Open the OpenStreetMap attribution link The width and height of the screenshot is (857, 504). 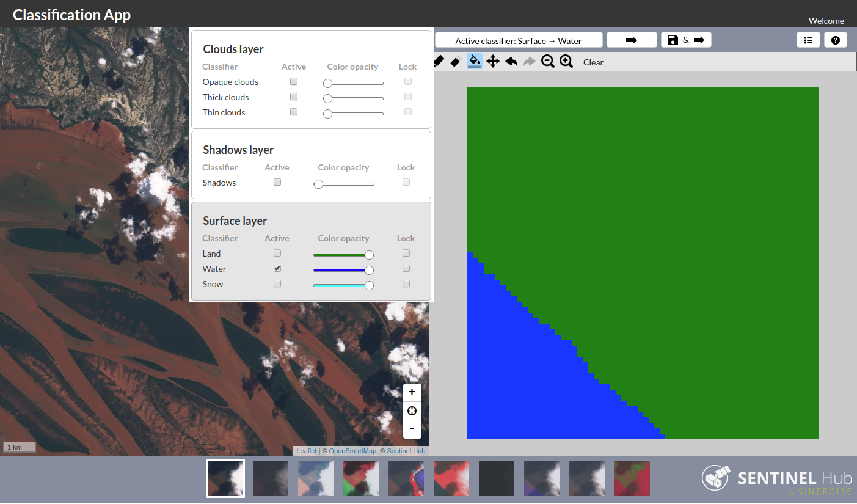point(352,451)
